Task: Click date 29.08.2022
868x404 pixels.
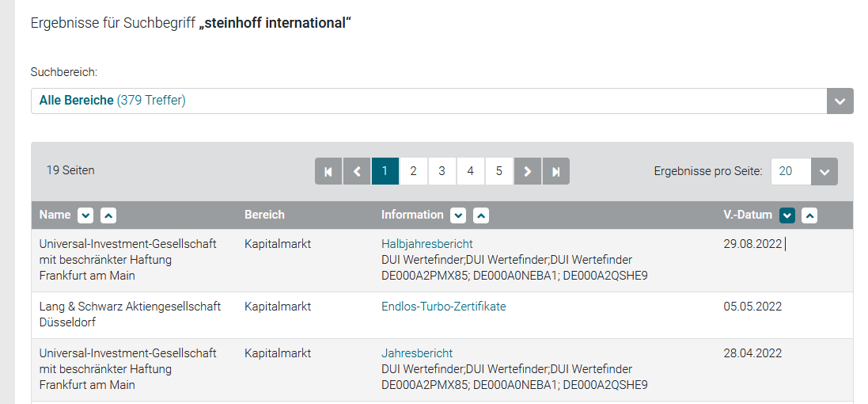Action: tap(752, 244)
